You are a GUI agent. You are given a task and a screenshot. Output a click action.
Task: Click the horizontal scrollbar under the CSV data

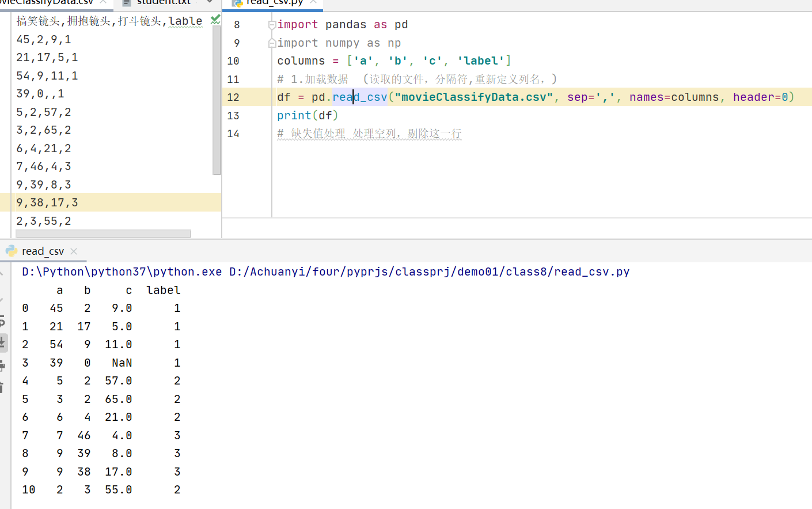tap(103, 233)
